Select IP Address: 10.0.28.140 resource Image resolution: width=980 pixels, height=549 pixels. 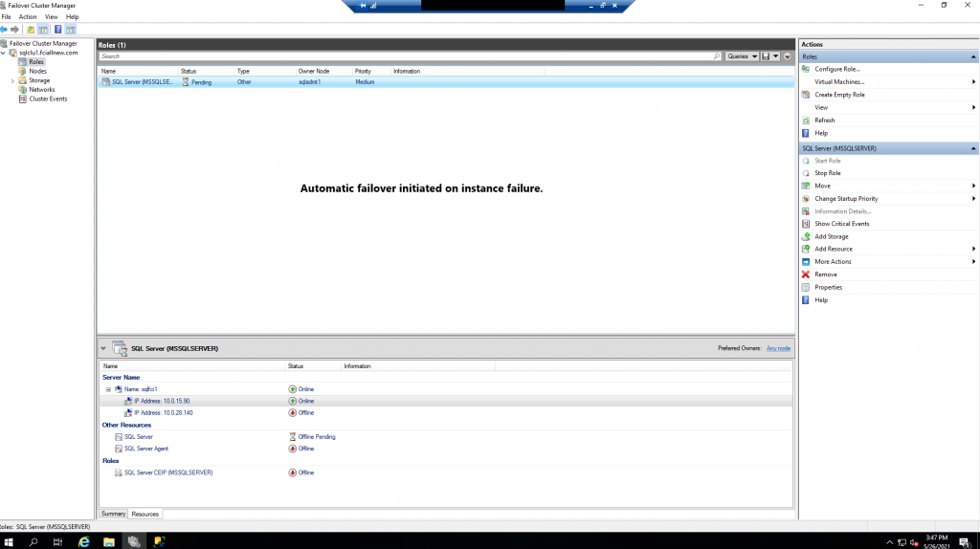[163, 413]
